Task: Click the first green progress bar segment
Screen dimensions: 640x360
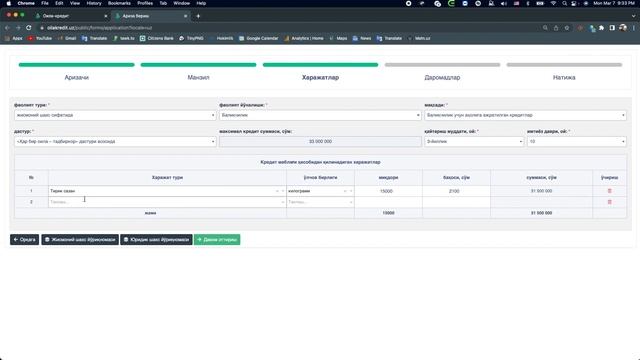Action: pyautogui.click(x=76, y=65)
